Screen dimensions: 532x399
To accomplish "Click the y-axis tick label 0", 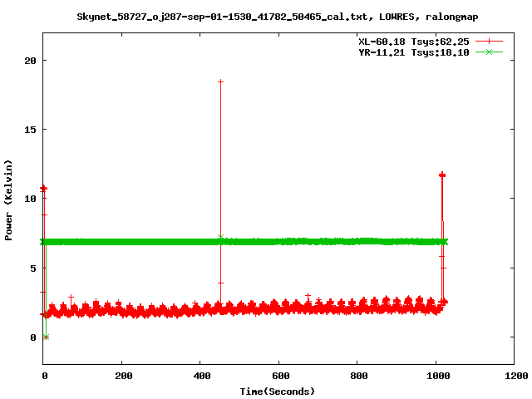I will [x=33, y=337].
